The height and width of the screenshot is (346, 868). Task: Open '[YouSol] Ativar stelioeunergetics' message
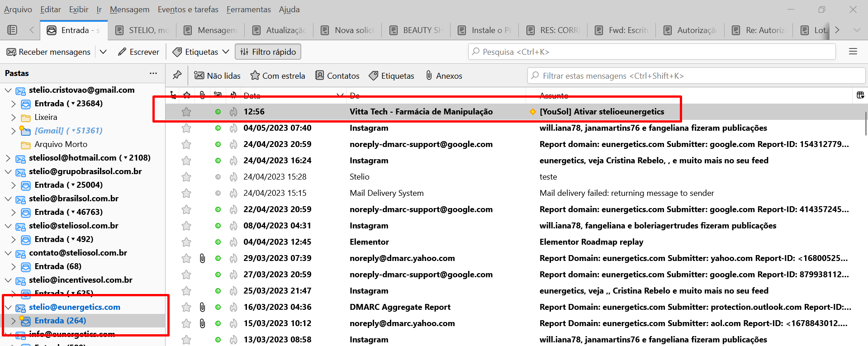pos(602,112)
